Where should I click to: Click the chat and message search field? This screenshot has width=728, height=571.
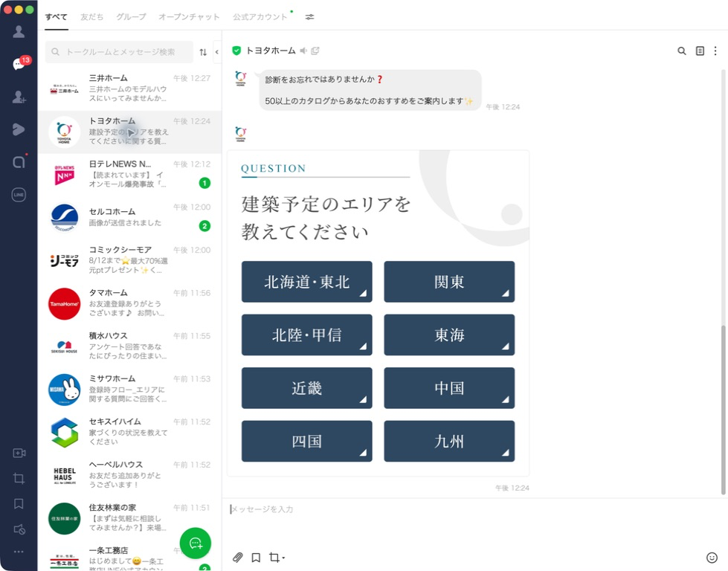click(119, 52)
